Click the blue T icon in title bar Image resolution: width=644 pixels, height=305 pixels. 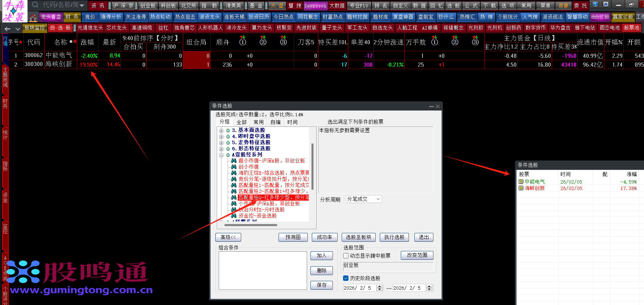coord(595,4)
